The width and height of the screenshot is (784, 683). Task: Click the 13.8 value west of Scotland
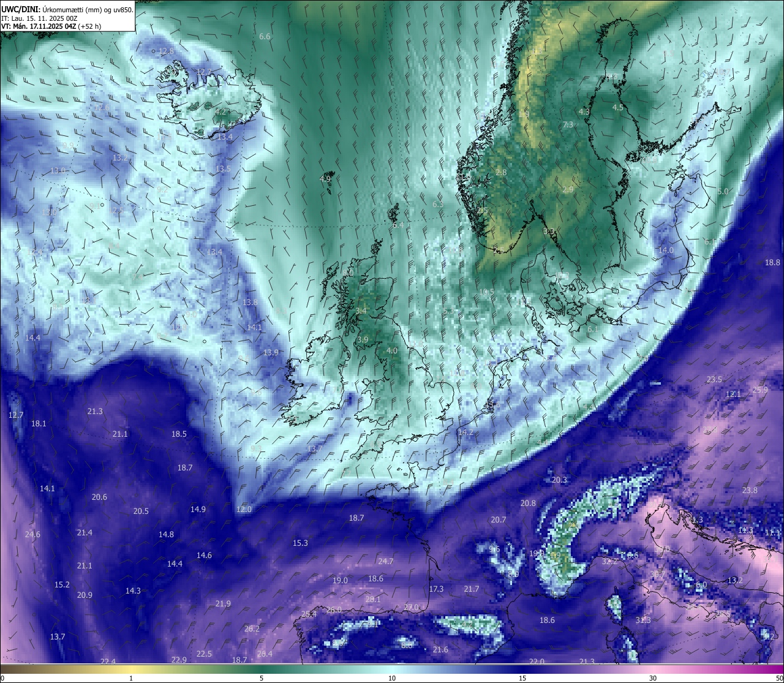pos(250,302)
